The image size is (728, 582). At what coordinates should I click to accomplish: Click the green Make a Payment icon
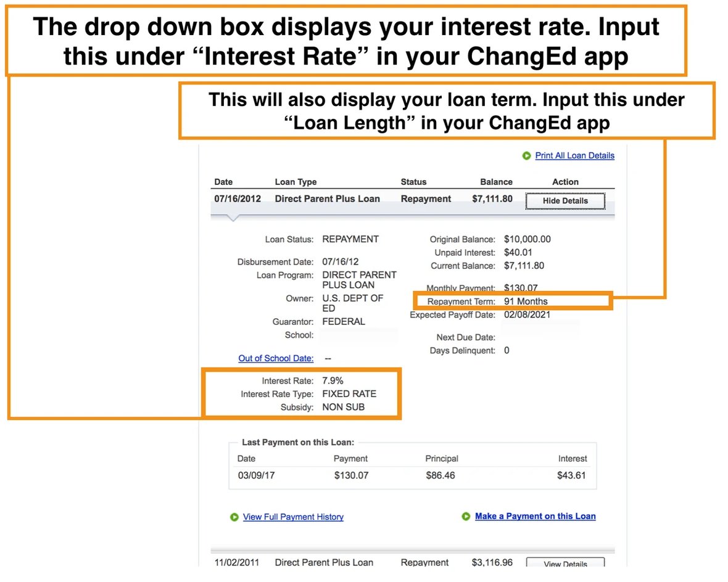pyautogui.click(x=466, y=517)
